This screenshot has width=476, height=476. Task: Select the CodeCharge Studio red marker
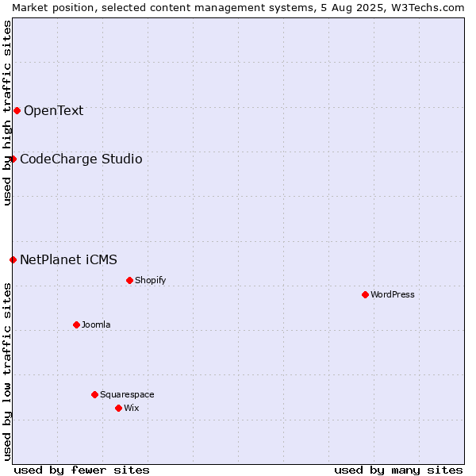13,159
